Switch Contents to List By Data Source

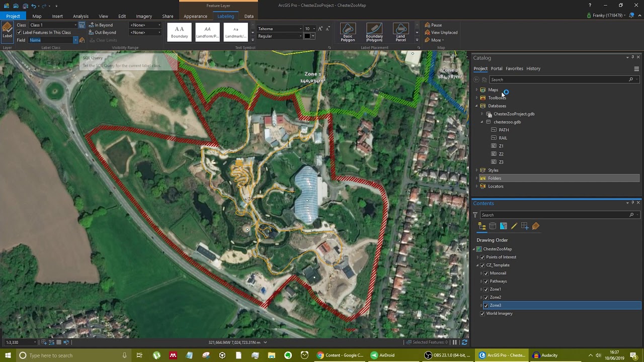coord(493,226)
